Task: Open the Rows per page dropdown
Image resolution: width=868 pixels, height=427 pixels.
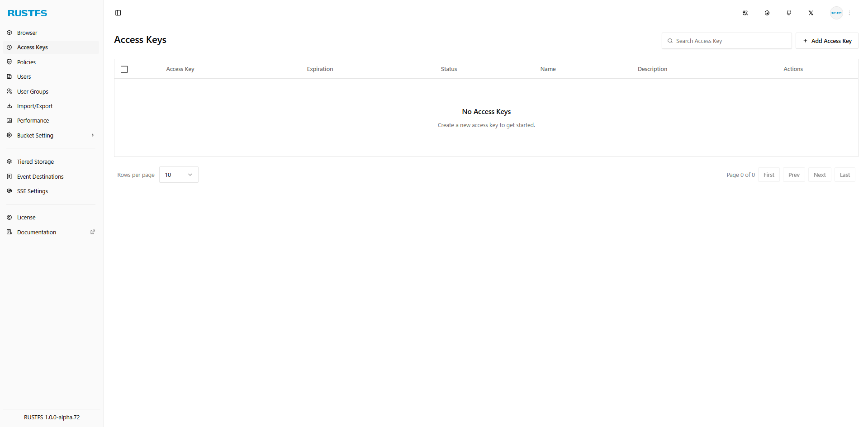Action: point(179,175)
